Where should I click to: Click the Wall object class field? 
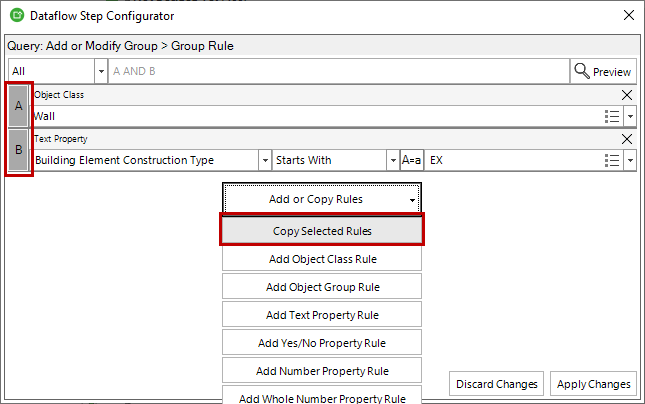[x=317, y=116]
